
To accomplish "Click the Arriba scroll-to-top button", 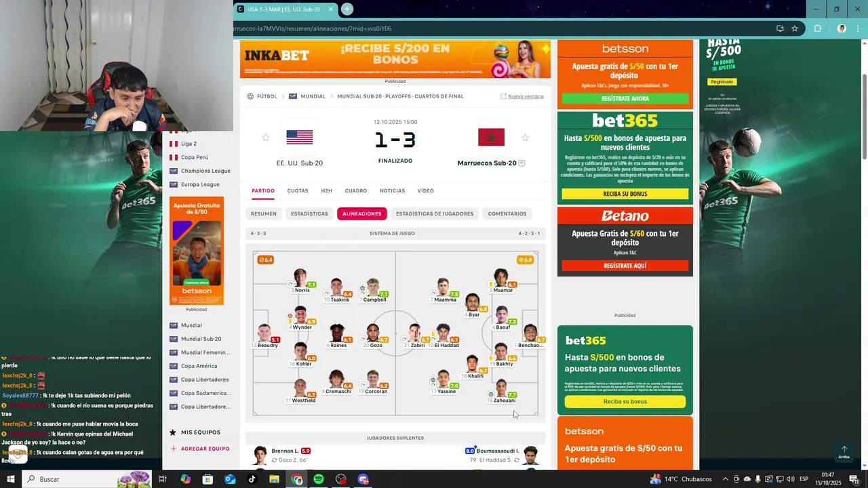I will 844,452.
